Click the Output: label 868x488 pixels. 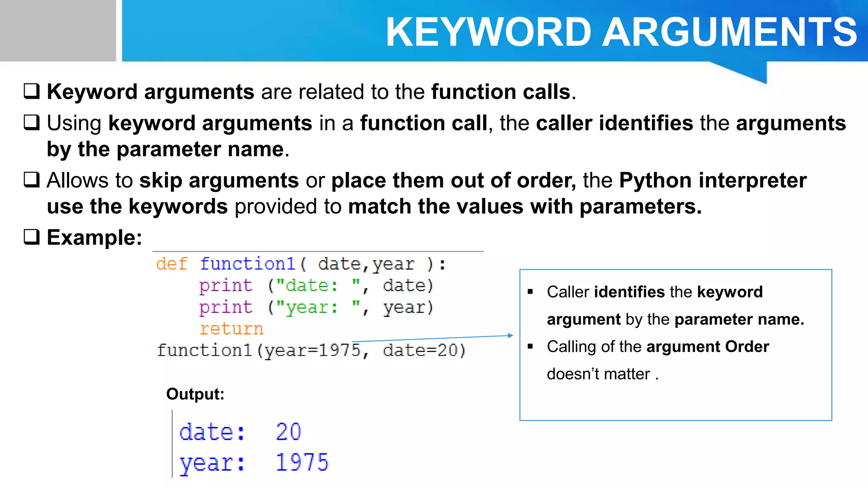click(x=195, y=394)
